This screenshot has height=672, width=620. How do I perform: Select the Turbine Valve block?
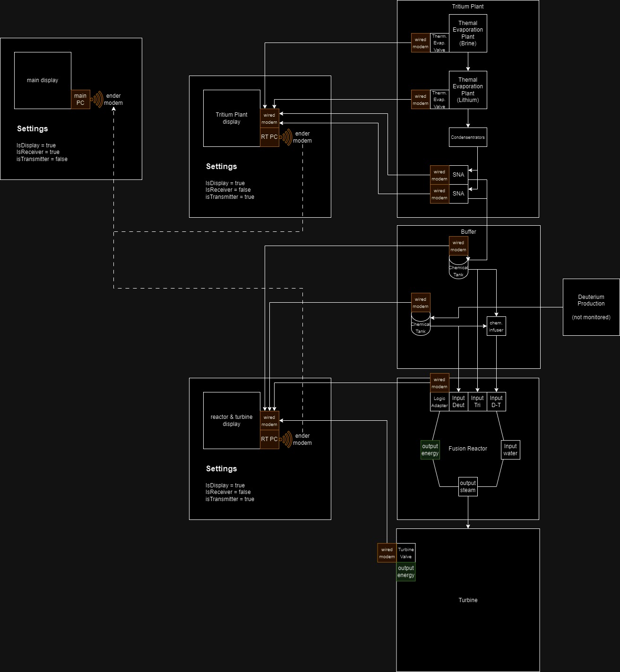406,553
